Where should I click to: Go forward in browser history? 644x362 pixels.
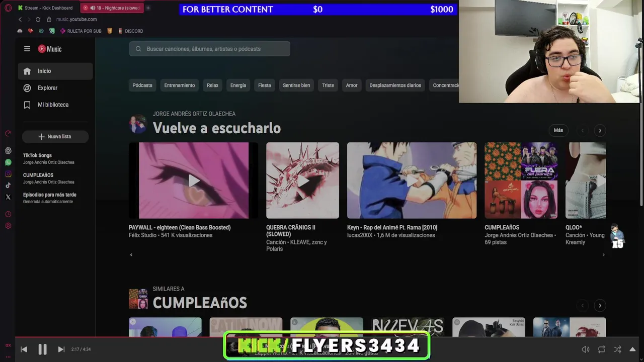tap(29, 19)
